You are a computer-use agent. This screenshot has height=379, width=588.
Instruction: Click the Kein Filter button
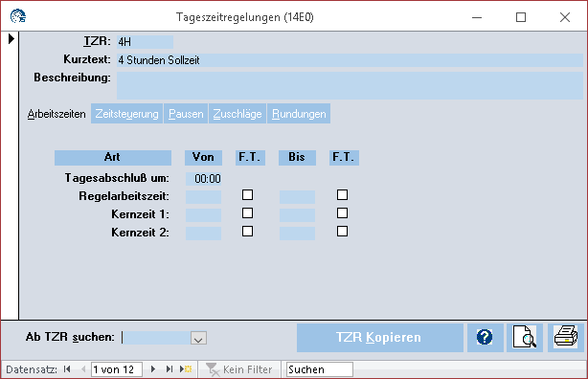[x=239, y=369]
